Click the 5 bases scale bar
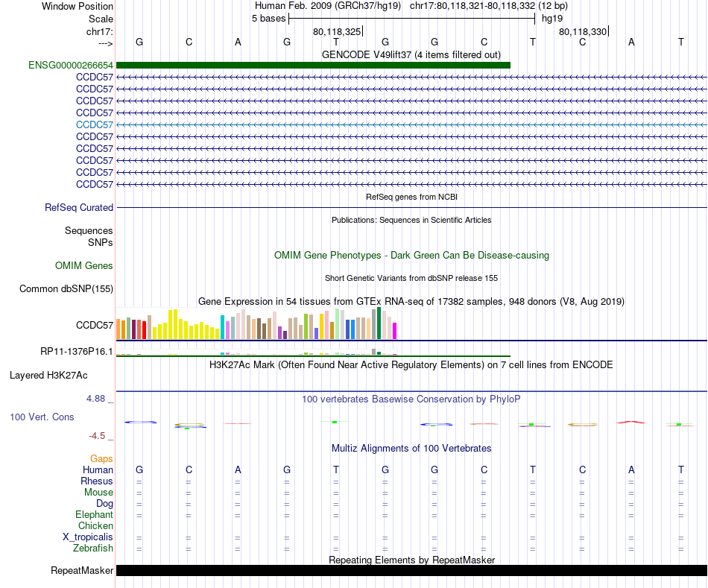 click(x=412, y=19)
